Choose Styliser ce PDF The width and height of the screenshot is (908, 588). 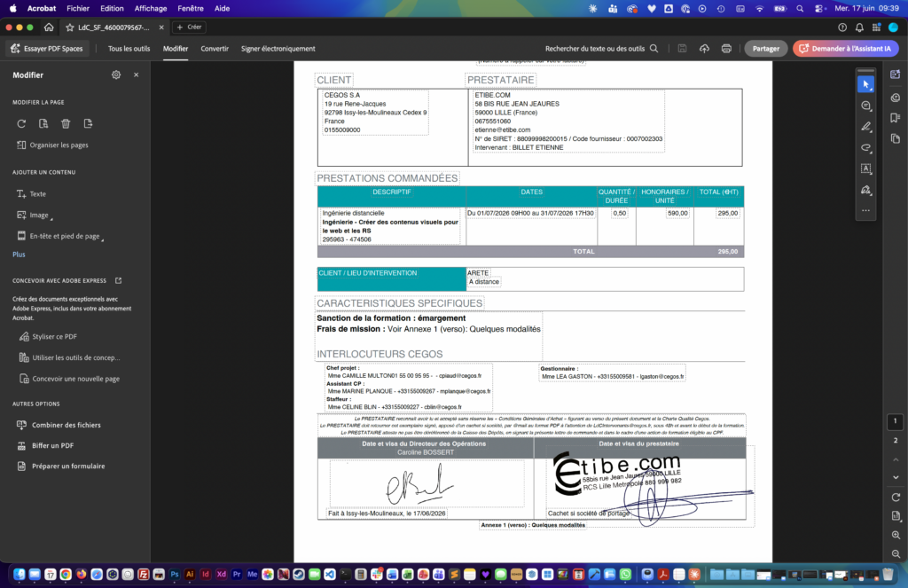tap(48, 337)
